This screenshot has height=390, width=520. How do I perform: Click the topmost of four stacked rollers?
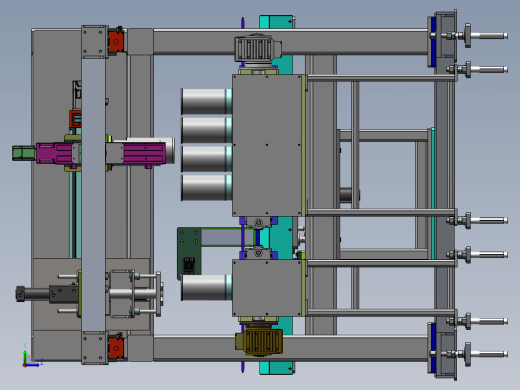coord(206,101)
